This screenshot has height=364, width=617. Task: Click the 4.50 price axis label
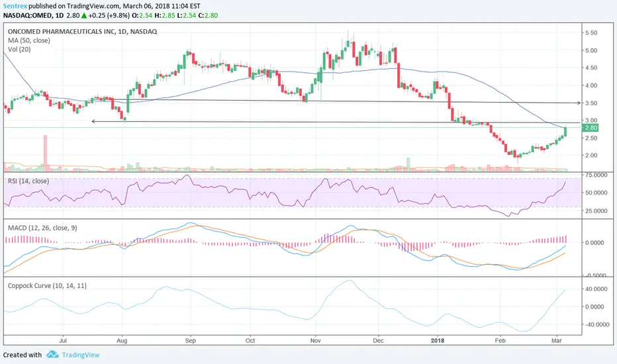pyautogui.click(x=591, y=68)
